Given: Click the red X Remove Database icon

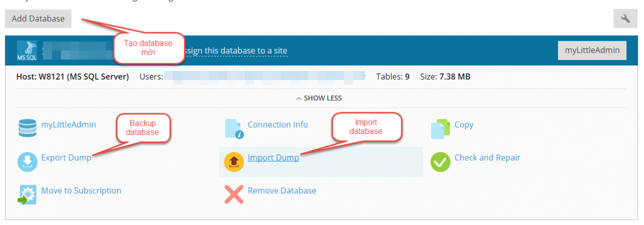Looking at the screenshot, I should click(234, 194).
